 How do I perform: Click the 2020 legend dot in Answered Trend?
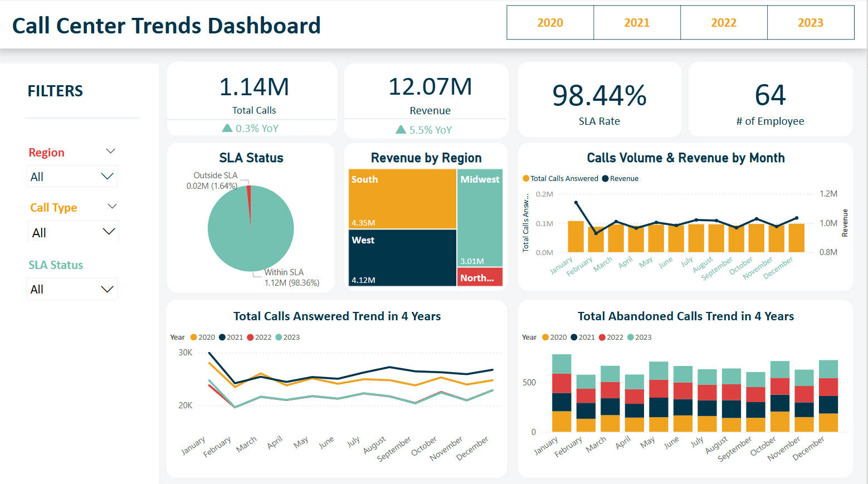(x=194, y=338)
